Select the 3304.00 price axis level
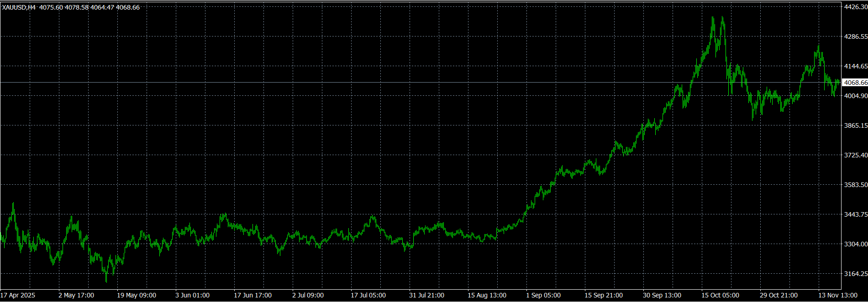This screenshot has height=302, width=868. coord(855,244)
